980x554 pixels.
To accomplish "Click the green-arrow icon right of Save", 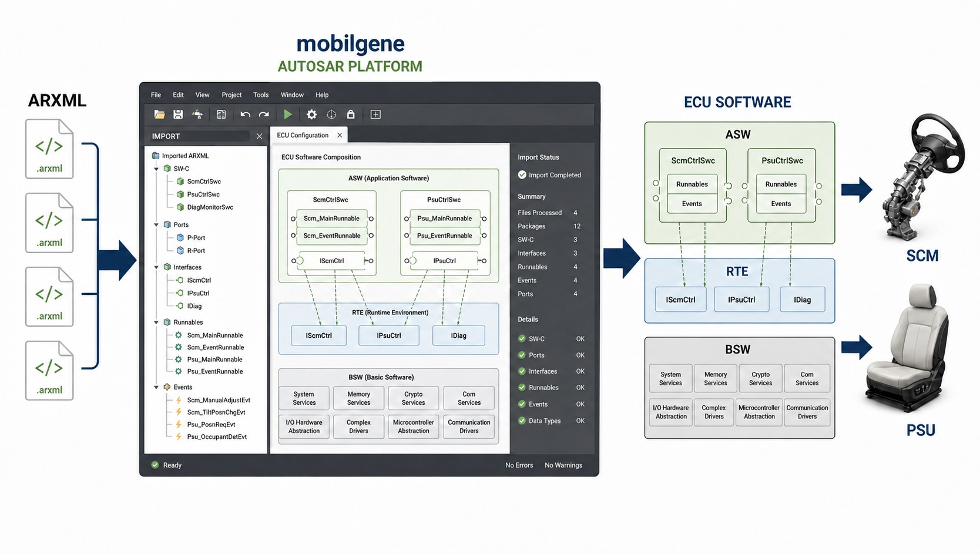I will [x=197, y=115].
